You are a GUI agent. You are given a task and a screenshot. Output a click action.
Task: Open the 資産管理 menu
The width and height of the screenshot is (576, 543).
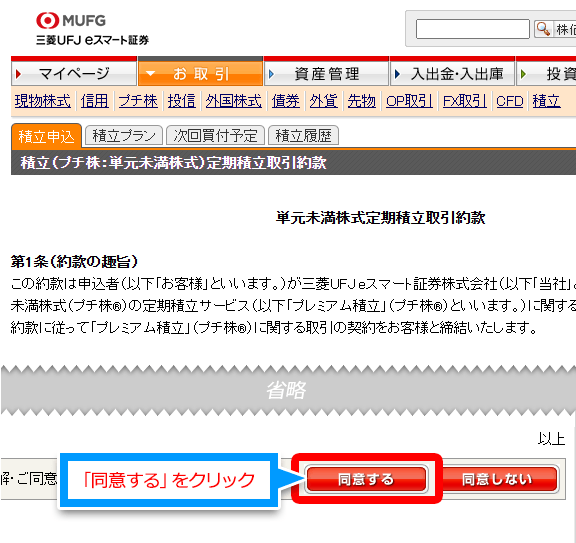(x=326, y=74)
